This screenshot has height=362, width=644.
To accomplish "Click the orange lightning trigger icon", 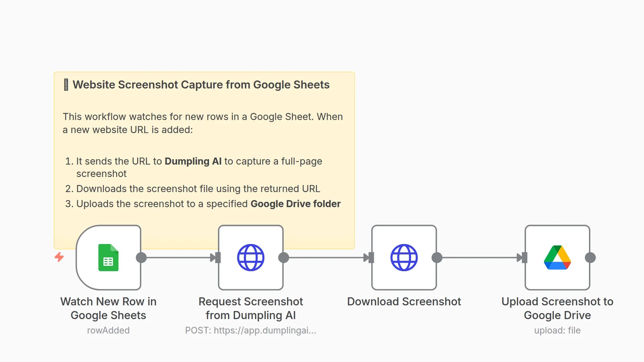I will point(59,257).
